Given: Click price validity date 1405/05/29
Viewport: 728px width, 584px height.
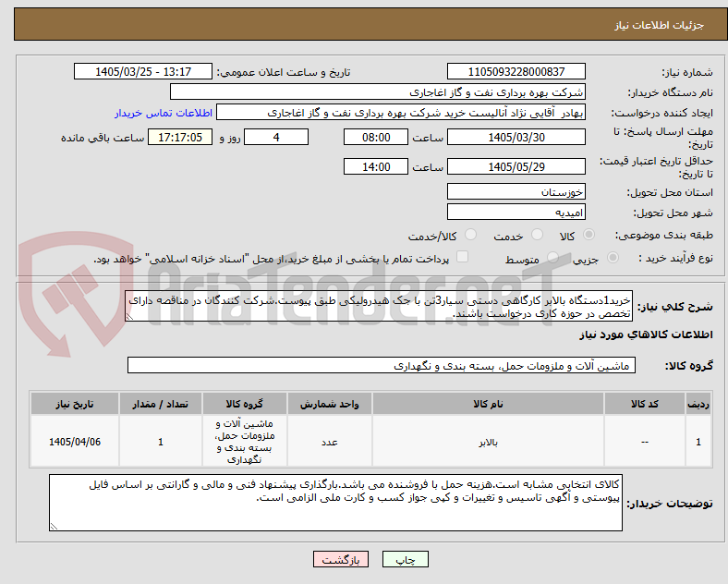Looking at the screenshot, I should pyautogui.click(x=516, y=166).
